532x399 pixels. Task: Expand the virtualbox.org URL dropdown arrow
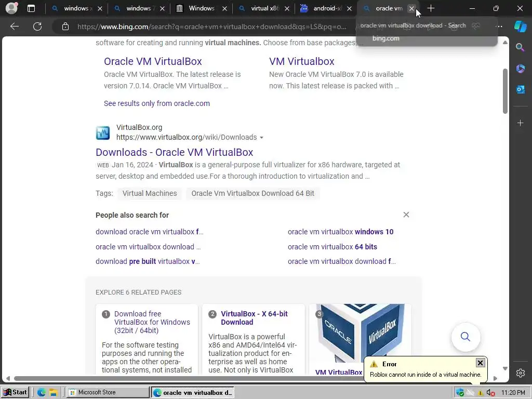(261, 137)
